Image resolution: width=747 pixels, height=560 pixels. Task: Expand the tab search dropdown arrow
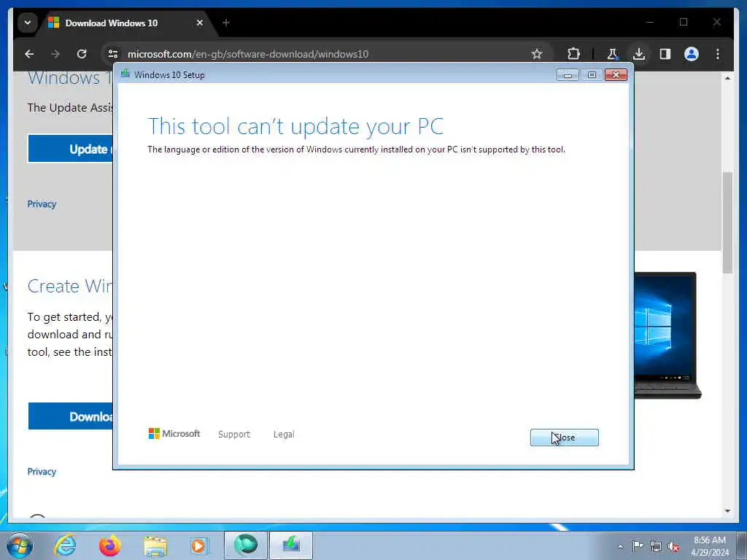coord(28,23)
